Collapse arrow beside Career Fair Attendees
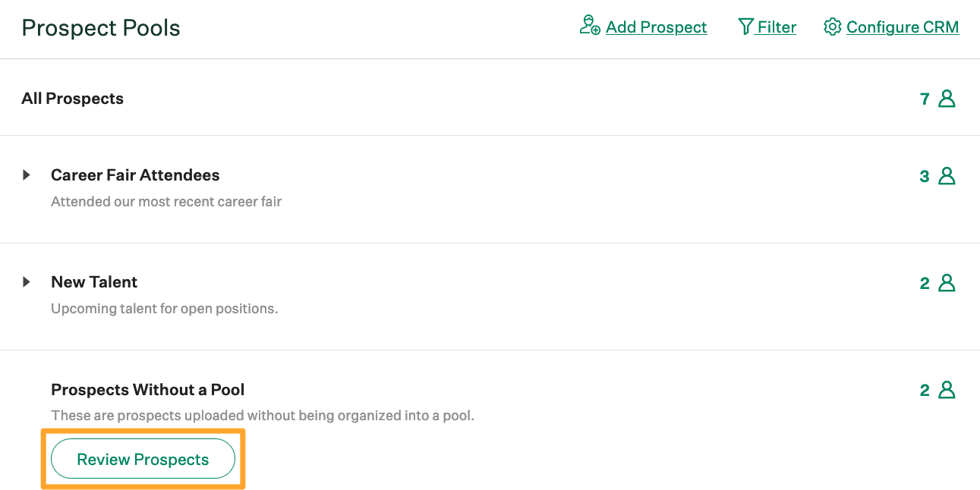 [27, 174]
